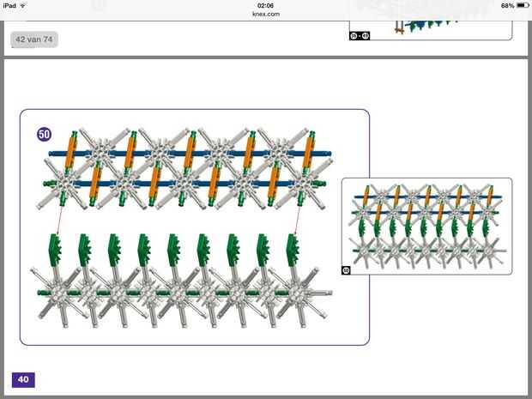Tap the main step 50 assembly diagram
The height and width of the screenshot is (399, 532).
[x=195, y=227]
